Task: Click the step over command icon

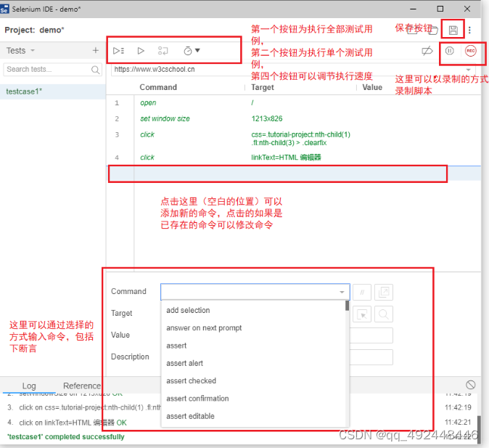Action: point(163,51)
